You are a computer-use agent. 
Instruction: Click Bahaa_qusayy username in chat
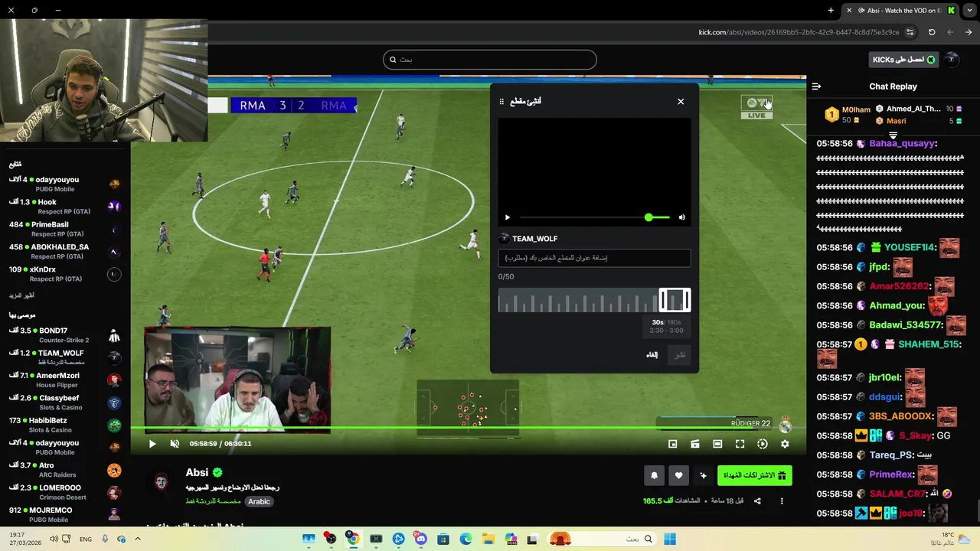(902, 144)
